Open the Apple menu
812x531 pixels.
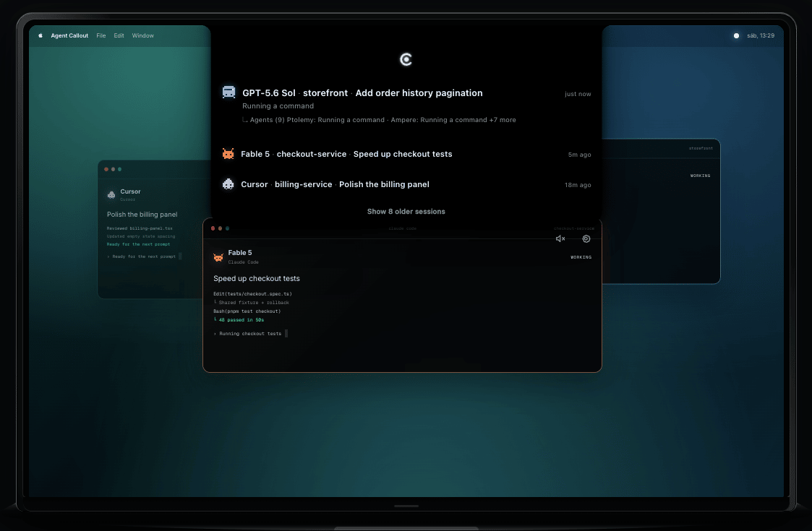click(40, 35)
